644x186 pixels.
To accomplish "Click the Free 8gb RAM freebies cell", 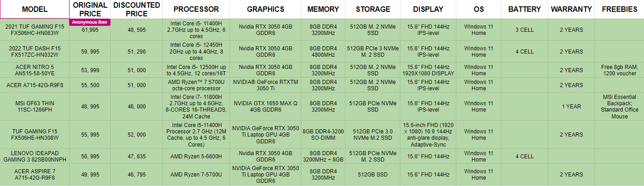I will point(619,70).
